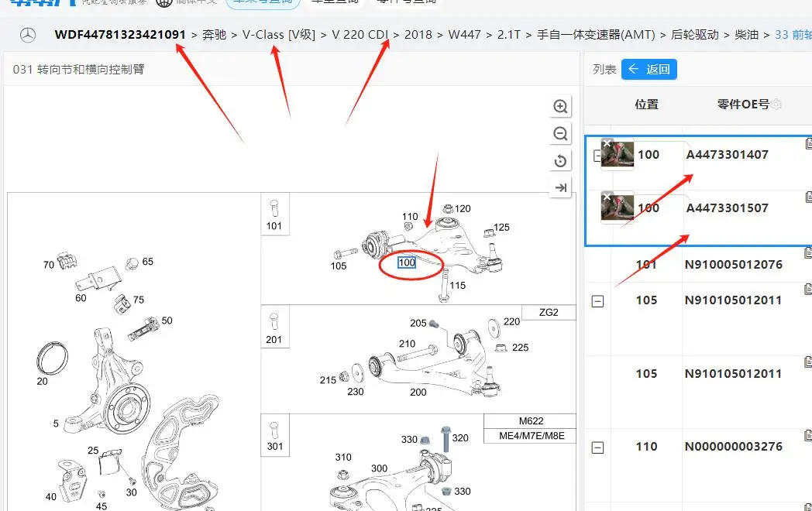Reset the diagram view rotation icon
The height and width of the screenshot is (511, 812).
tap(560, 161)
